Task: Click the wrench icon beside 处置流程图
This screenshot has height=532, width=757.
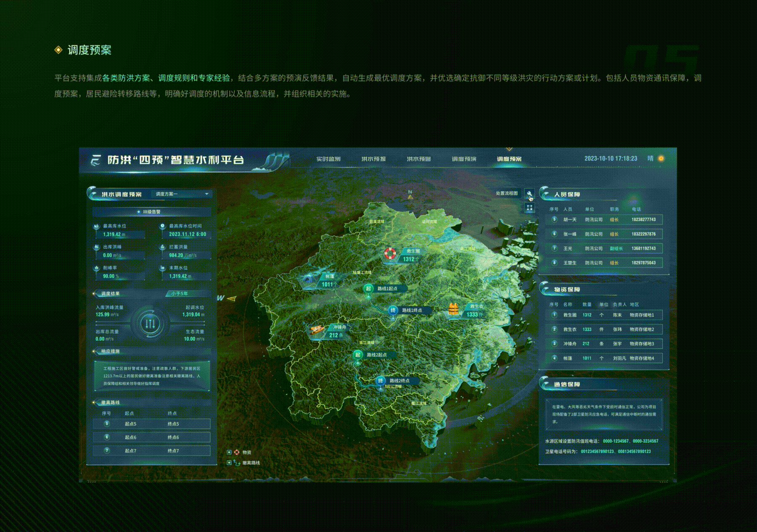Action: pyautogui.click(x=529, y=194)
